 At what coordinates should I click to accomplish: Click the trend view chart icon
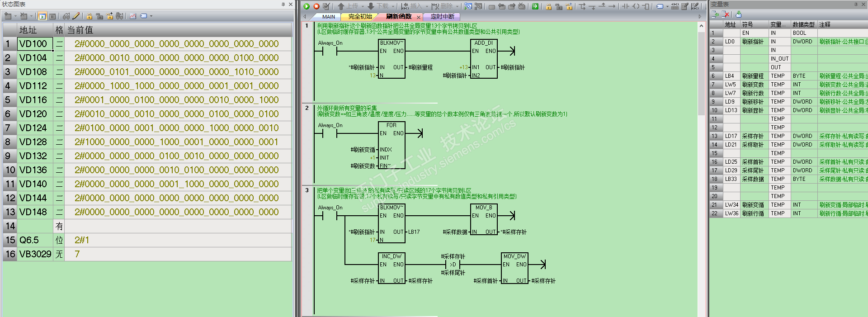click(133, 16)
